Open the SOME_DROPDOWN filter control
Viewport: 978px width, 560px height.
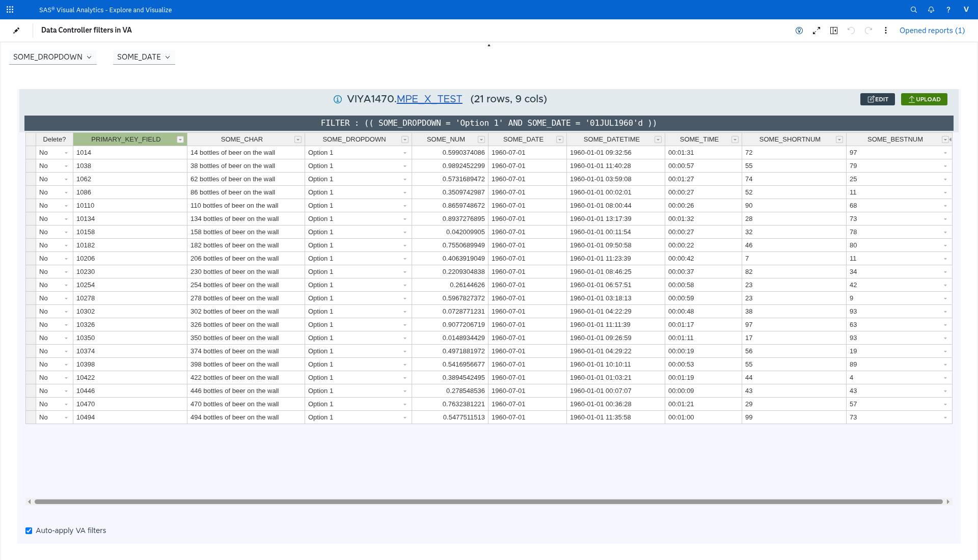point(52,57)
